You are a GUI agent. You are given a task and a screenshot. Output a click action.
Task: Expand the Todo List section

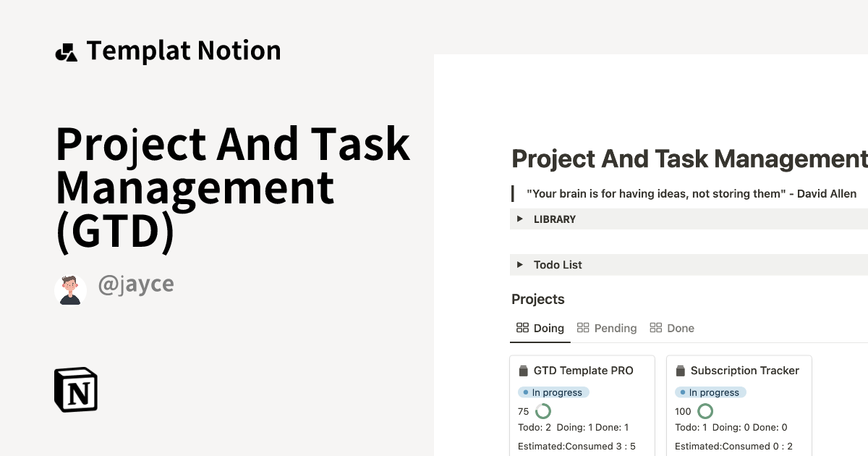pos(557,264)
